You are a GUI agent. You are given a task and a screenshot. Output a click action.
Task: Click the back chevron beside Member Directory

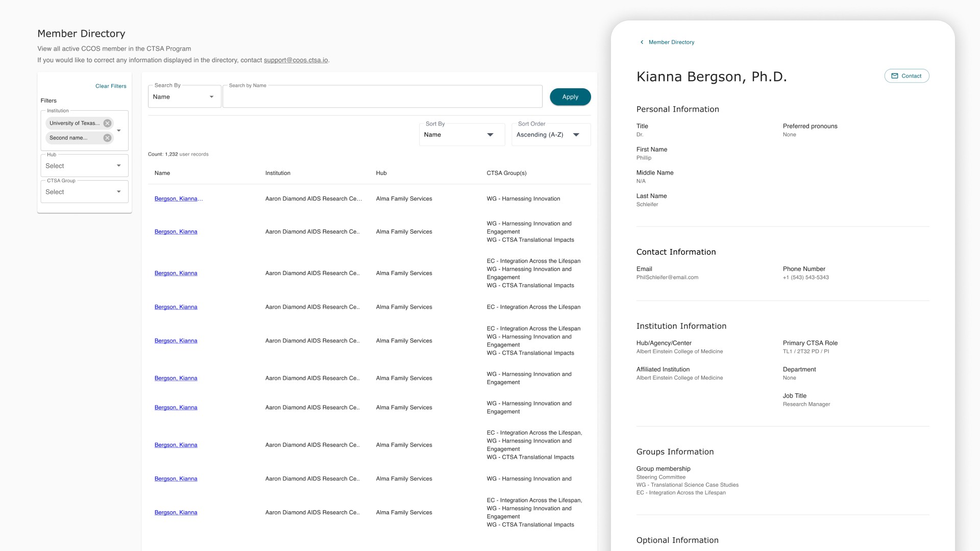click(x=642, y=42)
